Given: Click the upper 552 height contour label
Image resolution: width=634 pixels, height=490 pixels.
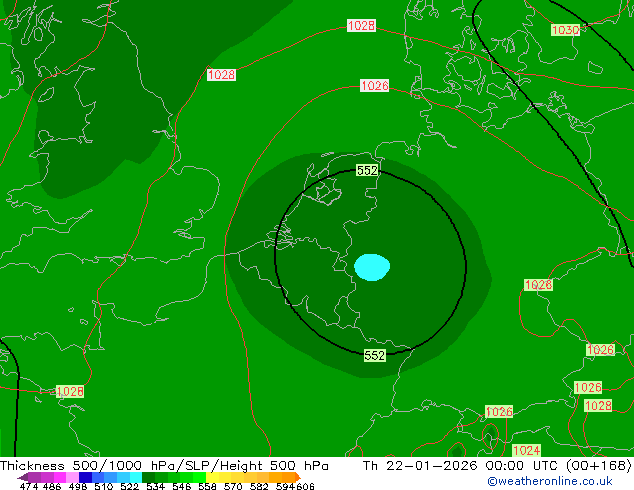Looking at the screenshot, I should pyautogui.click(x=367, y=170).
